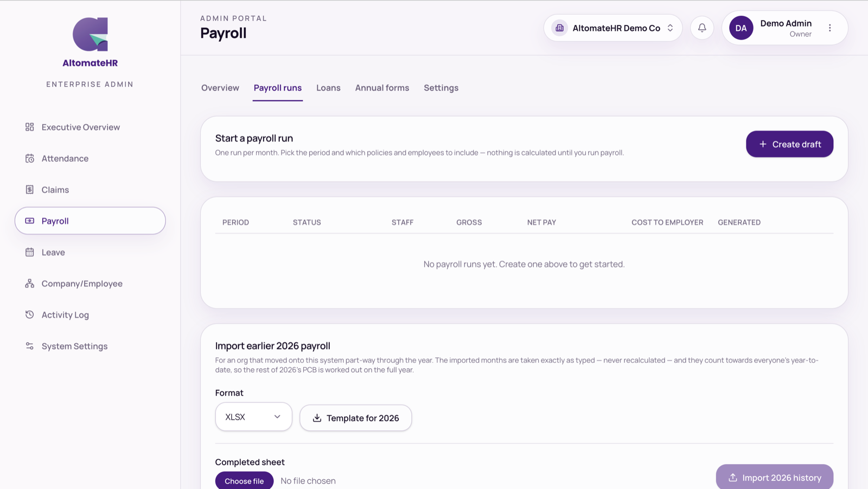Click the COST TO EMPLOYER column header

click(667, 222)
